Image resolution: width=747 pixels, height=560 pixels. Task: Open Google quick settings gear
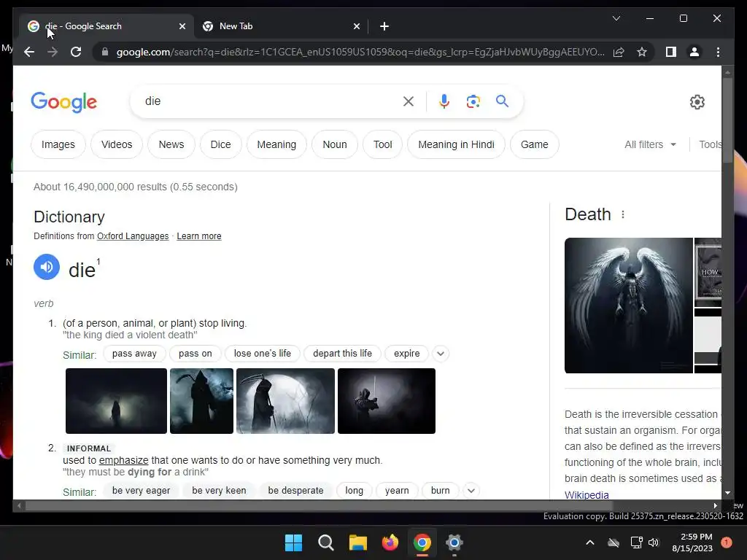point(697,102)
